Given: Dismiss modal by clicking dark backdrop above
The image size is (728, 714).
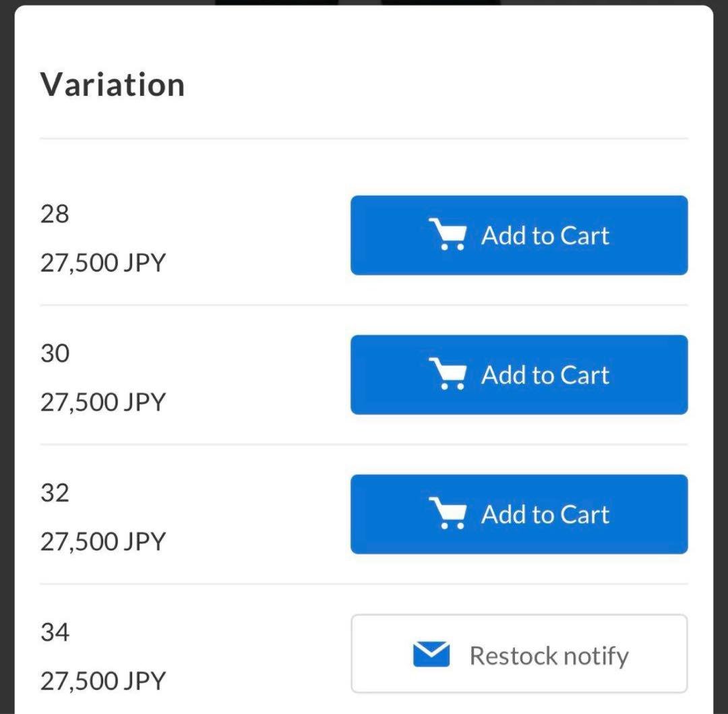Looking at the screenshot, I should 116,2.
